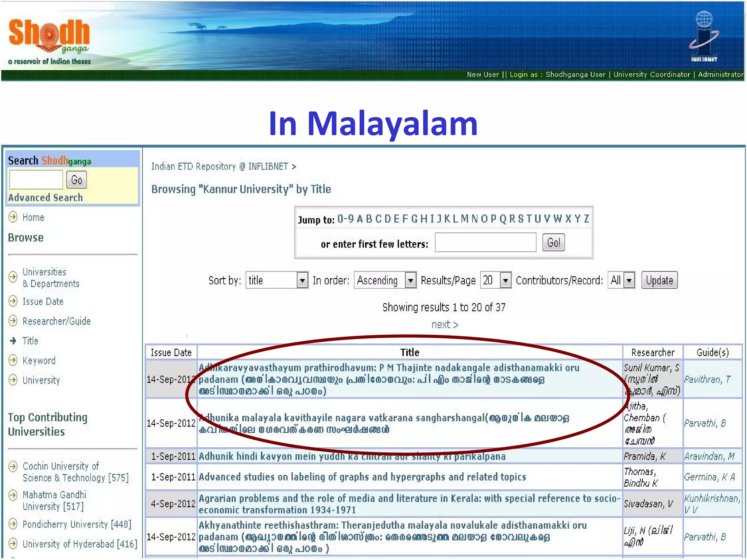Go to the next results page
The width and height of the screenshot is (747, 560).
444,324
